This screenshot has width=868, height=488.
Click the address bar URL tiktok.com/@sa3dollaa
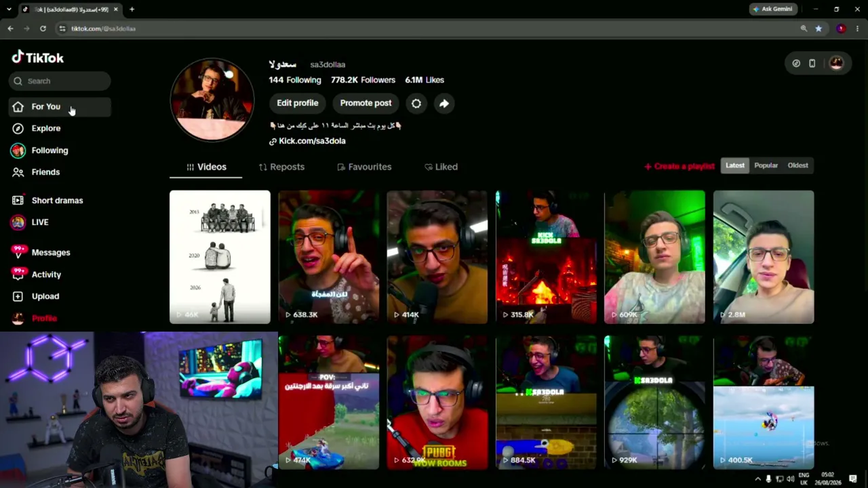click(103, 28)
